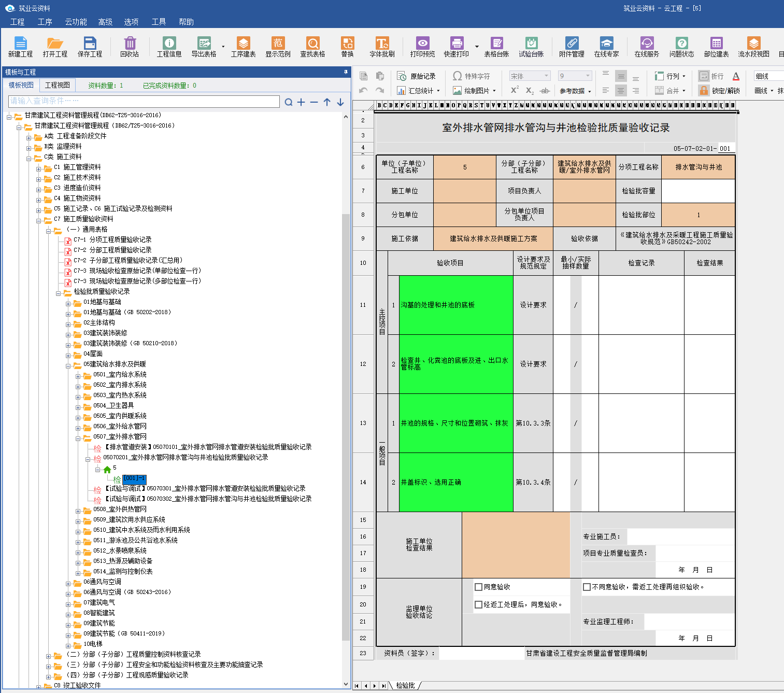This screenshot has width=784, height=693.
Task: Toggle 折行 text wrap
Action: click(x=711, y=76)
